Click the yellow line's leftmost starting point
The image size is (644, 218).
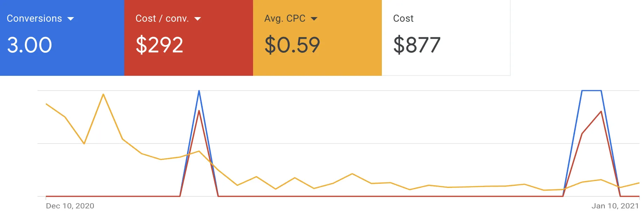46,104
